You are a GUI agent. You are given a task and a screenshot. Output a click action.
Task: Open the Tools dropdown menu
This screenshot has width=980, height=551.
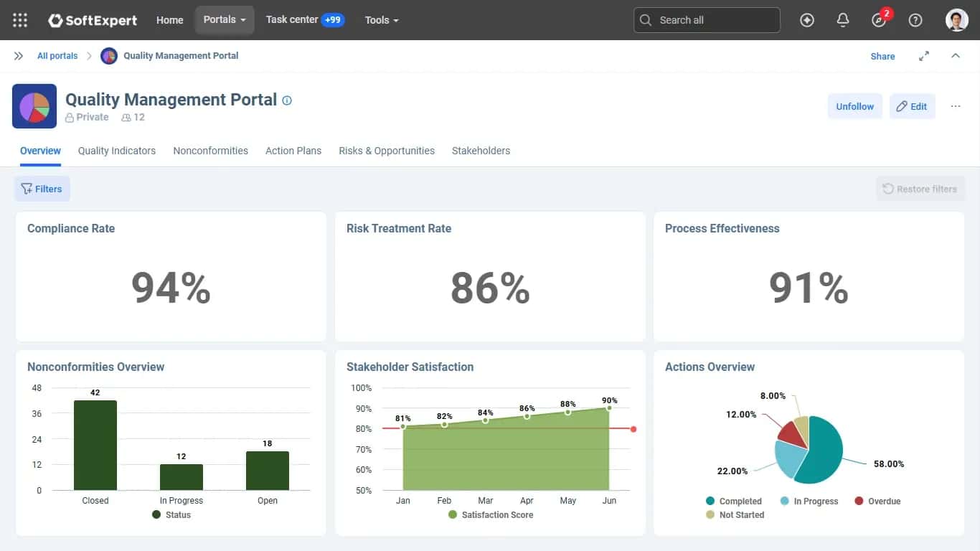coord(382,20)
